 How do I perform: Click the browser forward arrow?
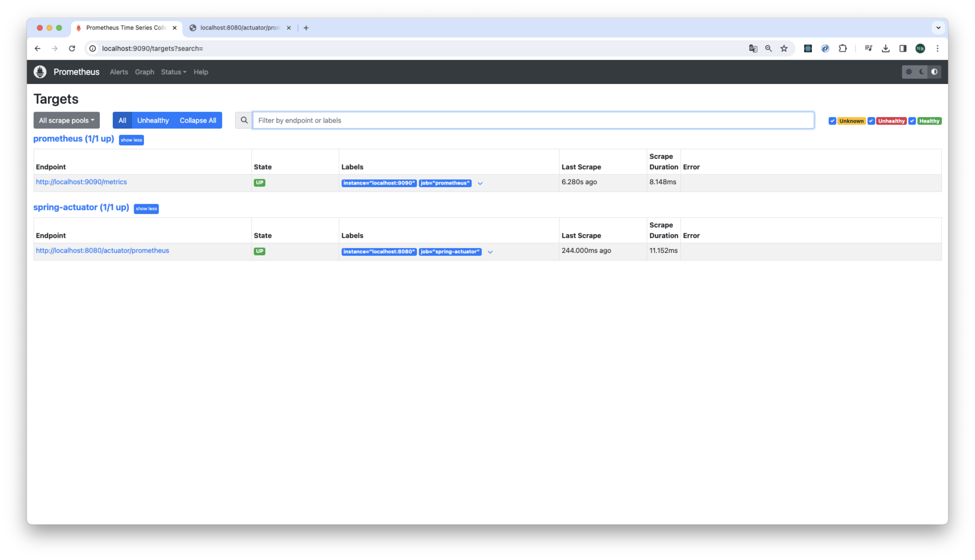pyautogui.click(x=55, y=48)
